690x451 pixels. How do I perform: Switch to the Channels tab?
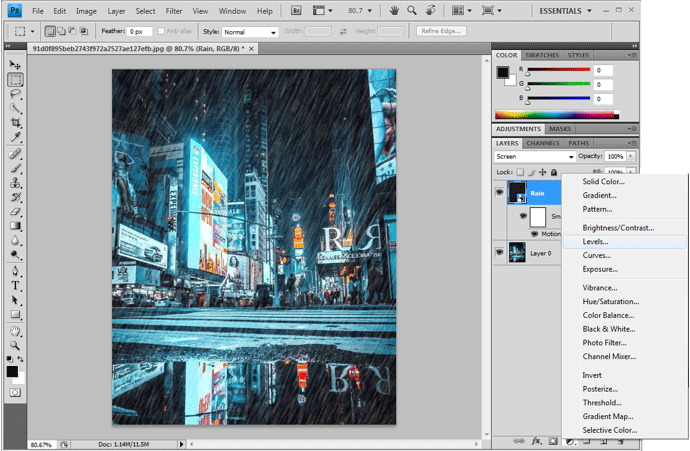click(x=543, y=143)
